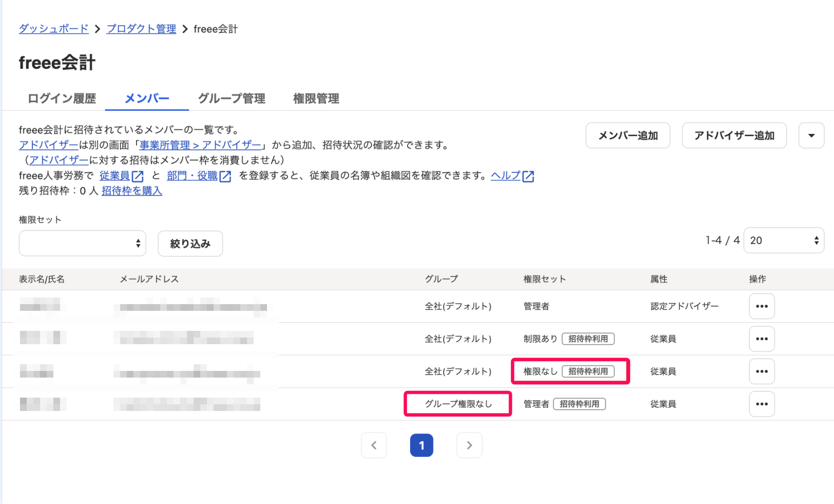Open the ダッシュボード breadcrumb link
The height and width of the screenshot is (504, 834).
(54, 29)
